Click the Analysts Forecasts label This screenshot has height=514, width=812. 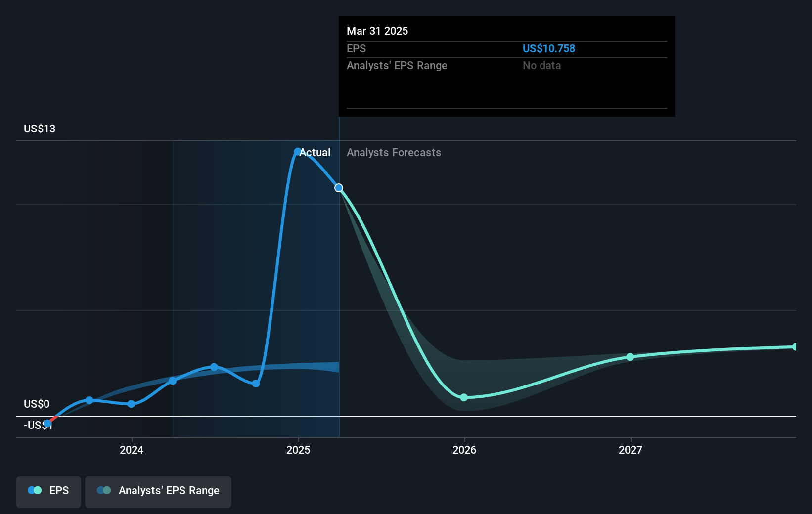[x=394, y=152]
